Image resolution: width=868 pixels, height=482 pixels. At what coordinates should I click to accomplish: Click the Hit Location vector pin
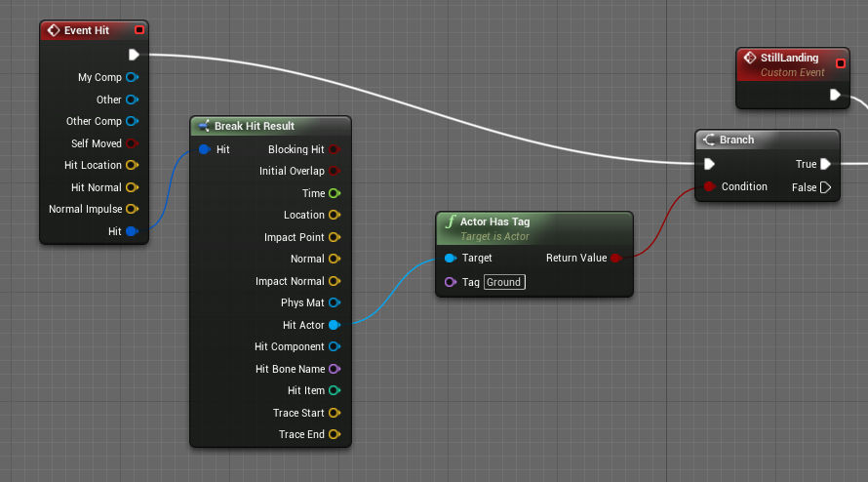132,165
